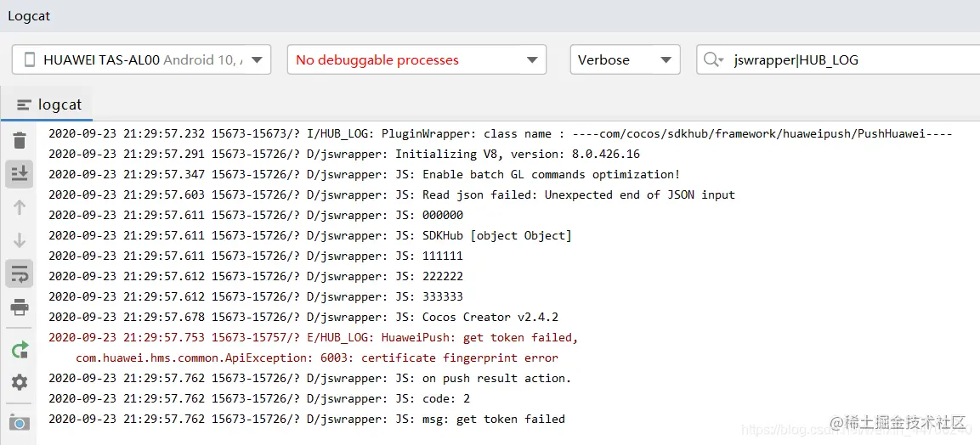
Task: Select the logcat tab
Action: 48,104
